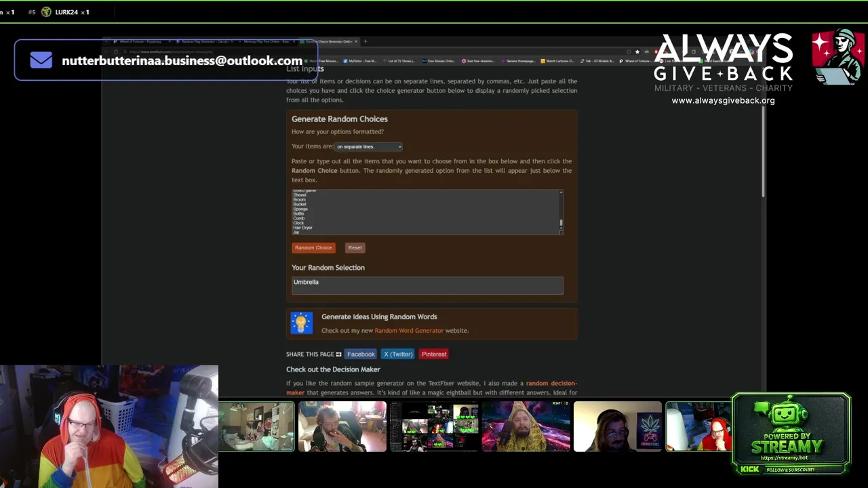Click the Reset button
Viewport: 868px width, 488px height.
355,247
